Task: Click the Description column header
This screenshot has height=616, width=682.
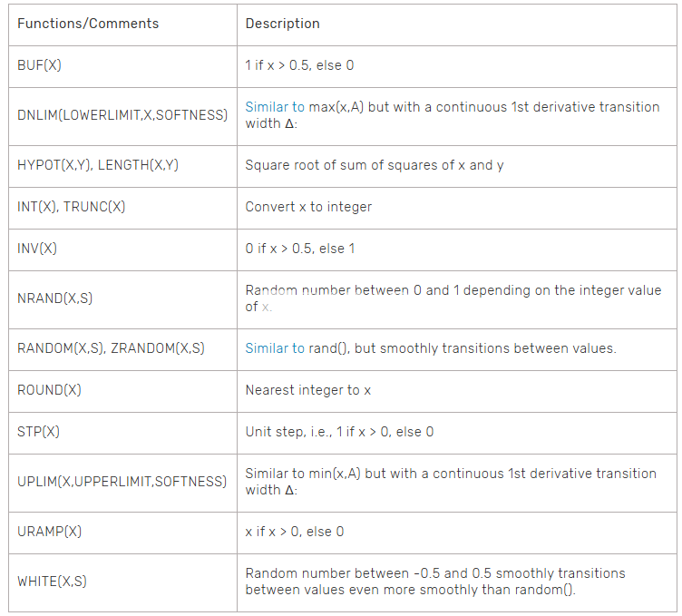Action: pyautogui.click(x=282, y=24)
